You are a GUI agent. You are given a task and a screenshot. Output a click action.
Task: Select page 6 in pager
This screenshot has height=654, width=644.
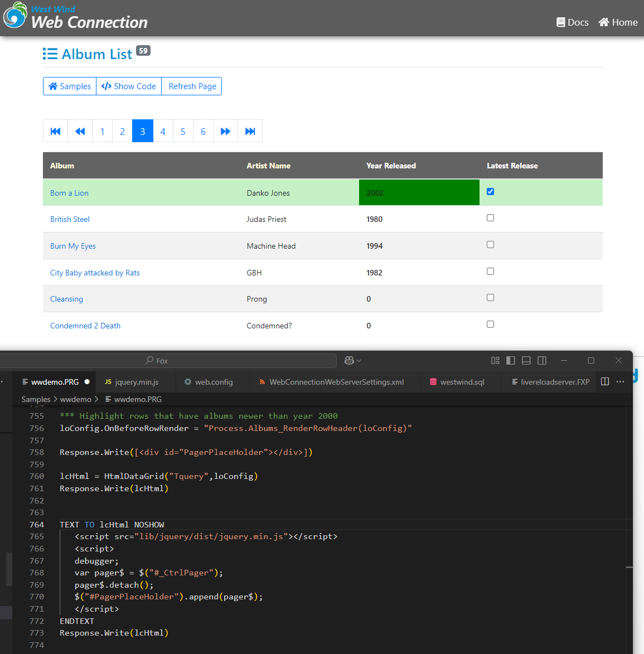coord(203,132)
